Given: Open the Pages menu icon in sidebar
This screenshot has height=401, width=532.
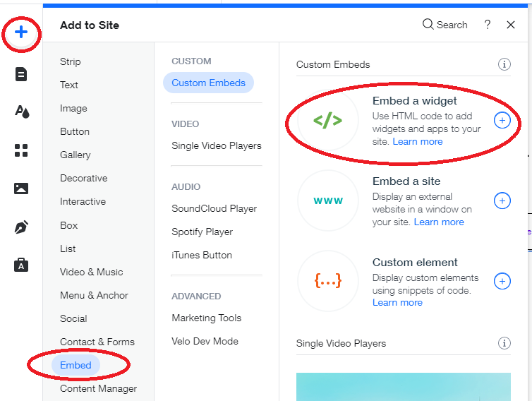Looking at the screenshot, I should [x=21, y=74].
